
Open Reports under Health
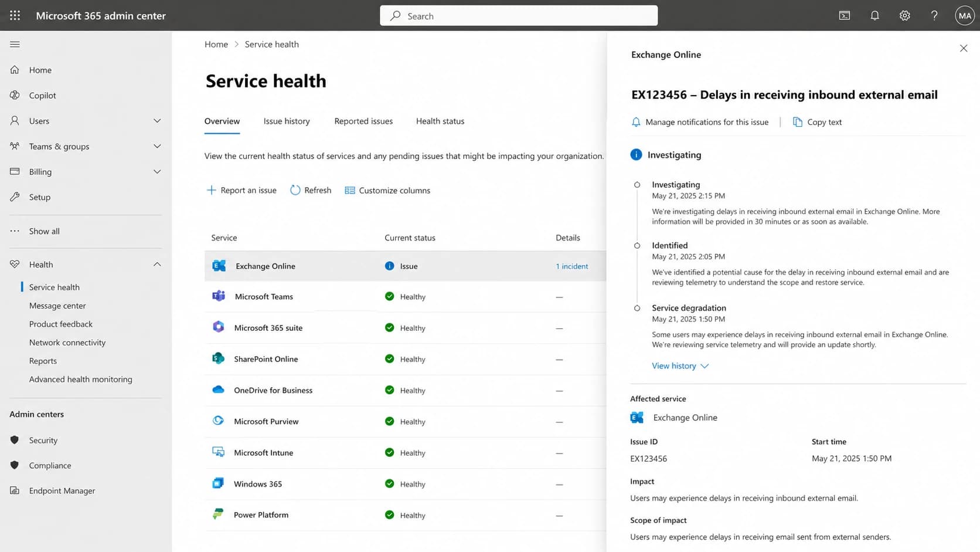pos(43,361)
